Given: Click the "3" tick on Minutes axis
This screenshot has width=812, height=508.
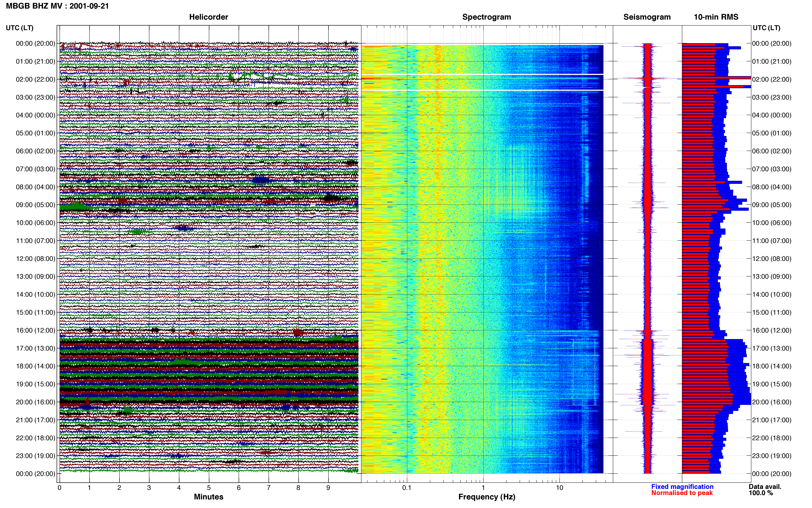Looking at the screenshot, I should (x=149, y=487).
